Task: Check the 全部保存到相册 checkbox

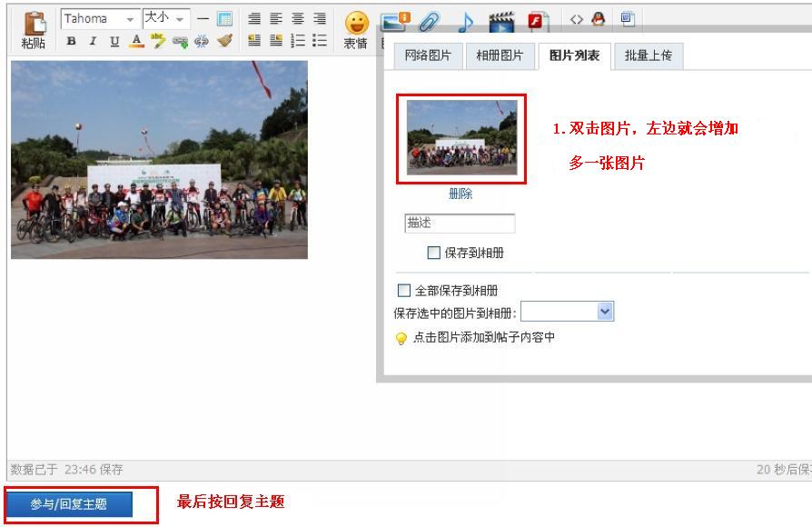Action: coord(404,291)
